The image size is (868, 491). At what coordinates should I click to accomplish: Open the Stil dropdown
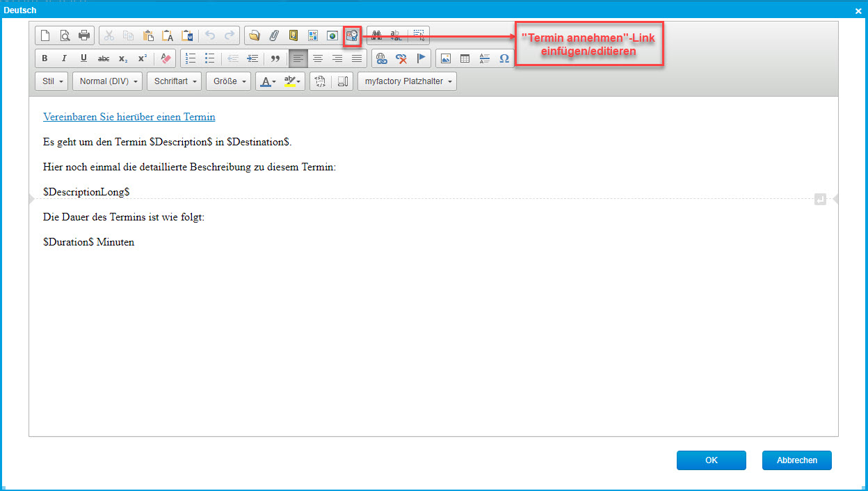[52, 81]
